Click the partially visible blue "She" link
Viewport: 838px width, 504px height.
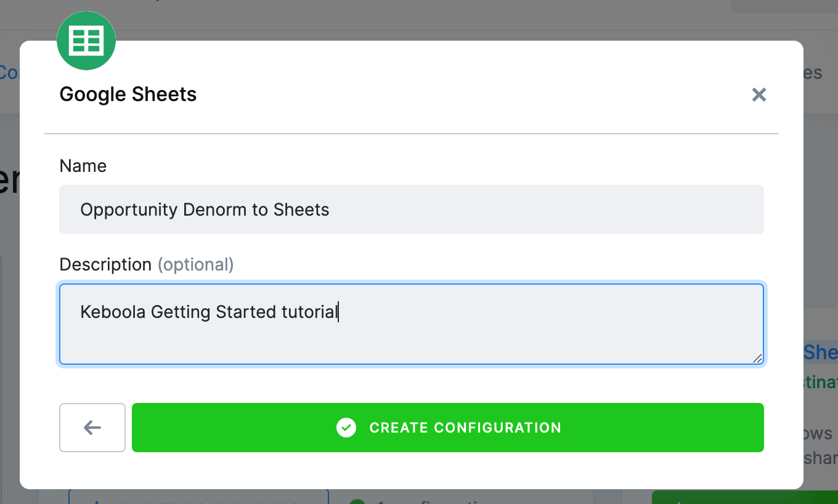(x=821, y=352)
